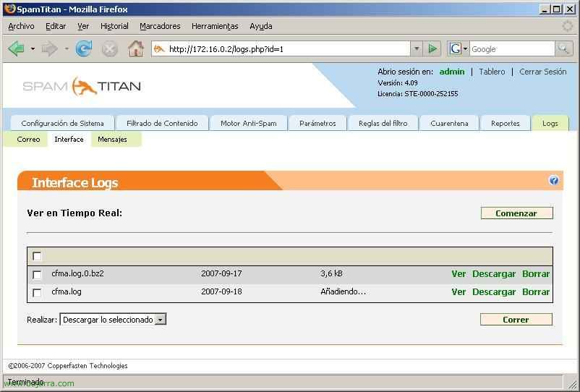The width and height of the screenshot is (580, 392).
Task: Open the Tablero link
Action: [492, 72]
